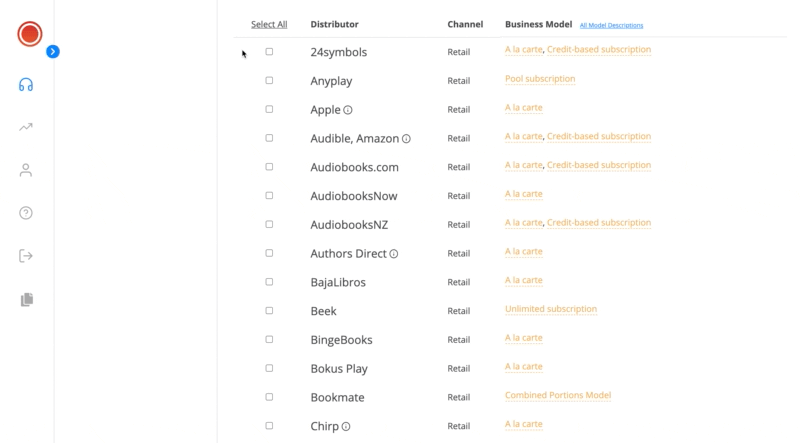This screenshot has width=800, height=443.
Task: Open the documents copy icon in sidebar
Action: [27, 299]
